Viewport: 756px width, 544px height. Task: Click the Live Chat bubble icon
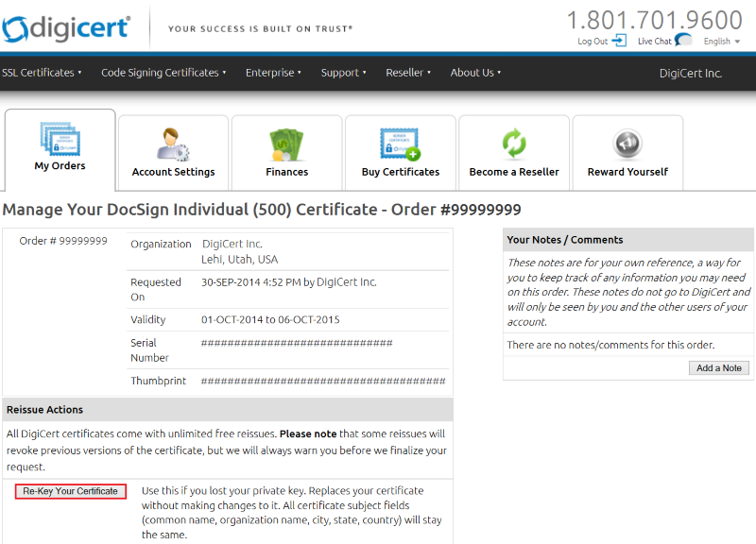pyautogui.click(x=683, y=41)
